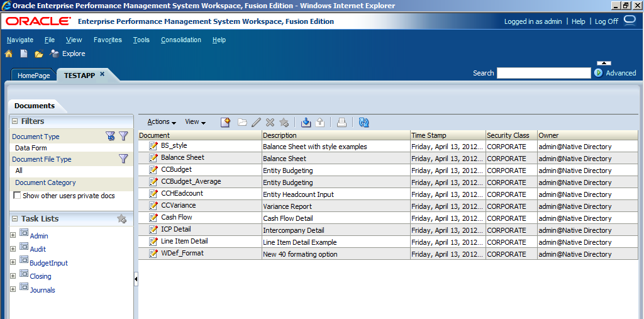Click the Load documents down-arrow icon
This screenshot has width=644, height=319.
306,122
